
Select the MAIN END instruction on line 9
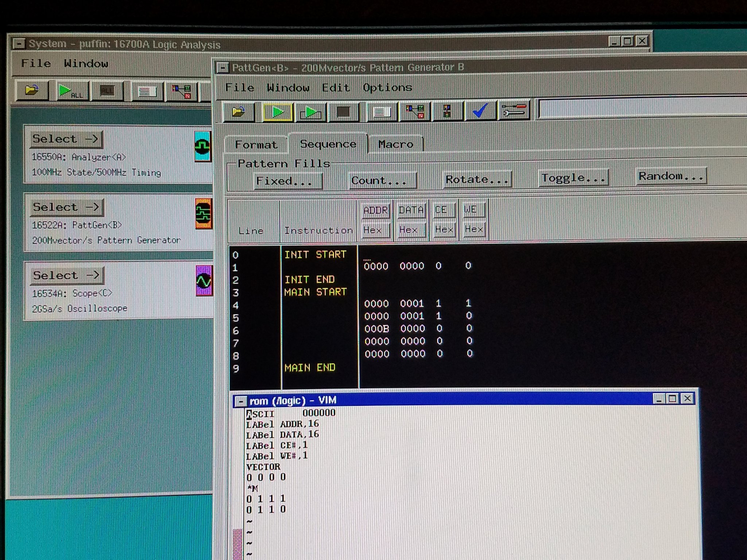coord(310,367)
